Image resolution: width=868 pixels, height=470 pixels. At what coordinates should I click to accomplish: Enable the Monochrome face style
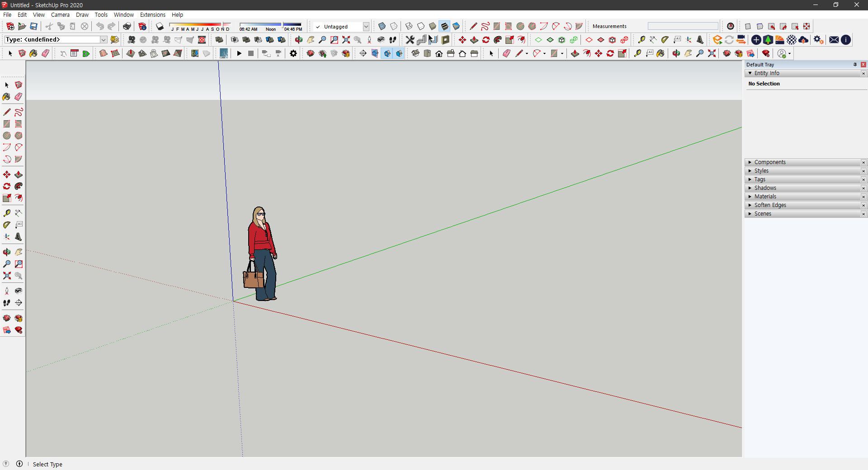pyautogui.click(x=456, y=26)
